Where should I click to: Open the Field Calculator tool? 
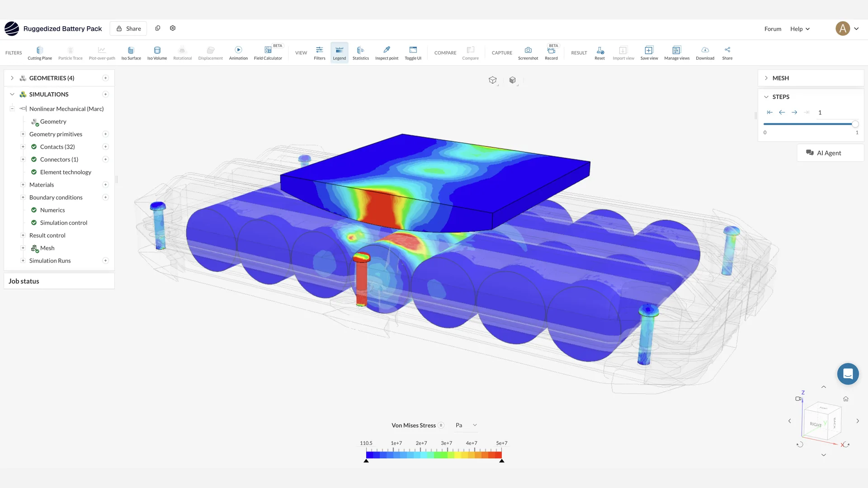pos(268,53)
